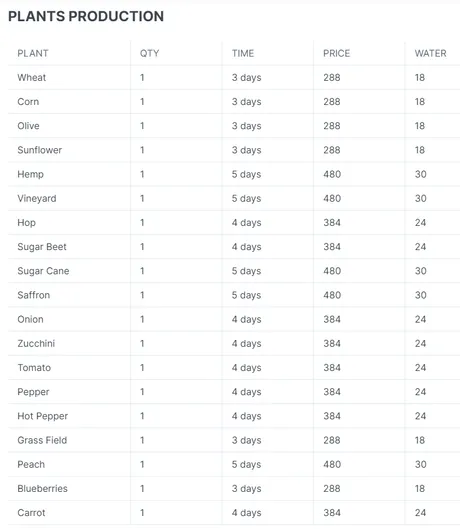The height and width of the screenshot is (529, 460).
Task: Select the Corn plant cell
Action: [28, 102]
